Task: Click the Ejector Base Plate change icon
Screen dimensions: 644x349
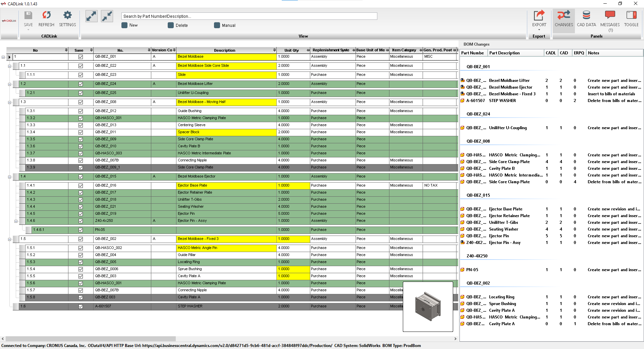Action: 463,209
